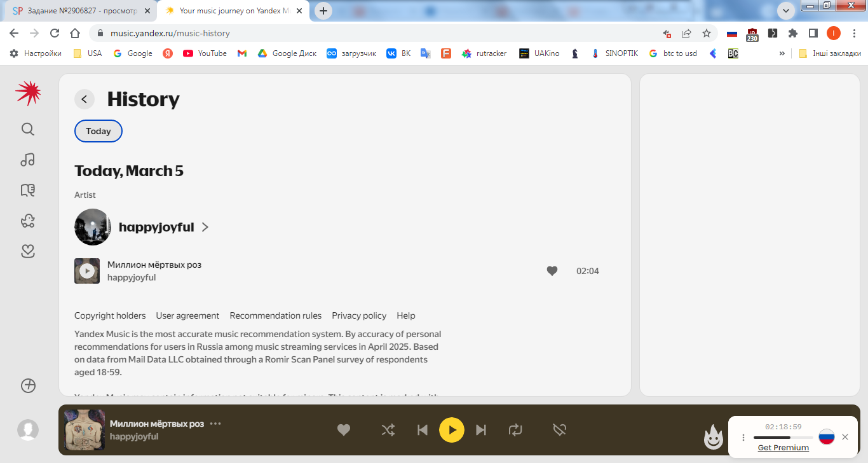The width and height of the screenshot is (868, 463).
Task: Click the player bar album cover
Action: tap(85, 430)
